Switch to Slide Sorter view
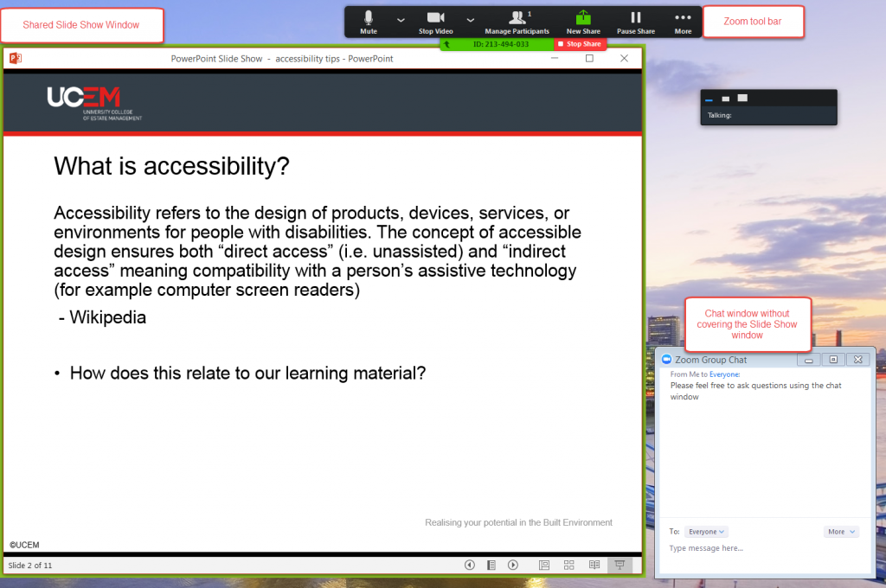 tap(569, 565)
